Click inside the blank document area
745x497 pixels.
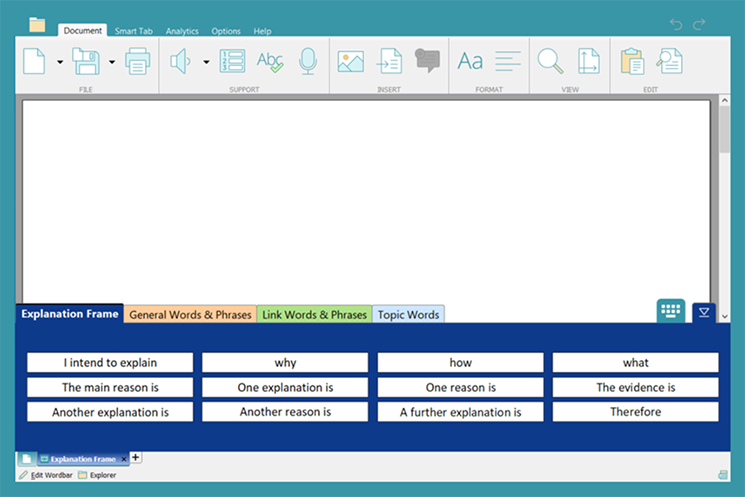[366, 200]
